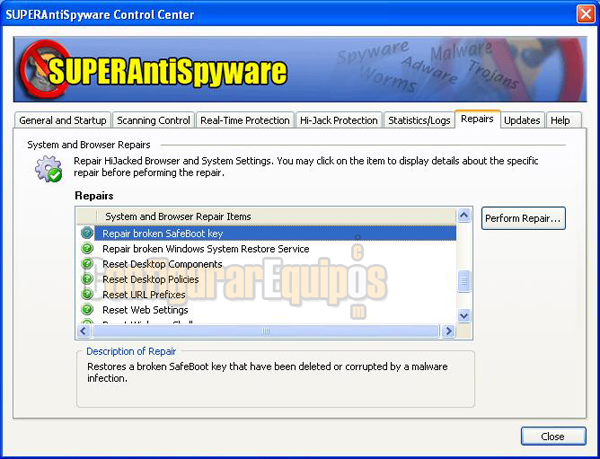Click the green icon beside Reset Web Settings
Screen dimensions: 600x459
click(87, 309)
